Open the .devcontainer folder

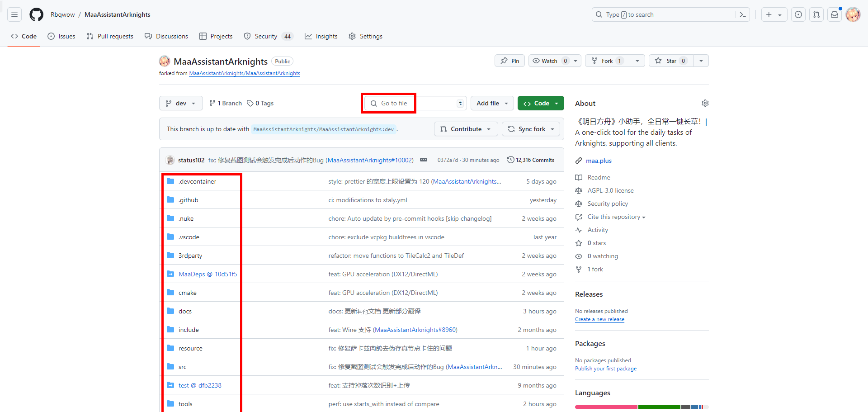tap(197, 181)
